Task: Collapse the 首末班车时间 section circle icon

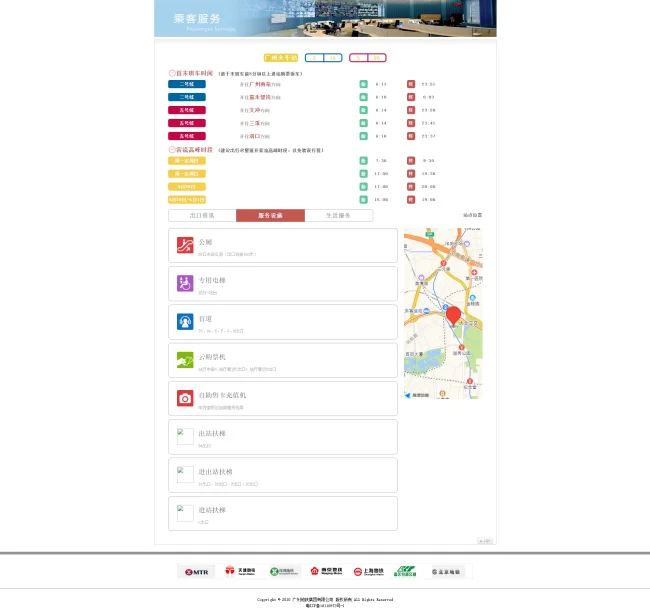Action: [172, 73]
